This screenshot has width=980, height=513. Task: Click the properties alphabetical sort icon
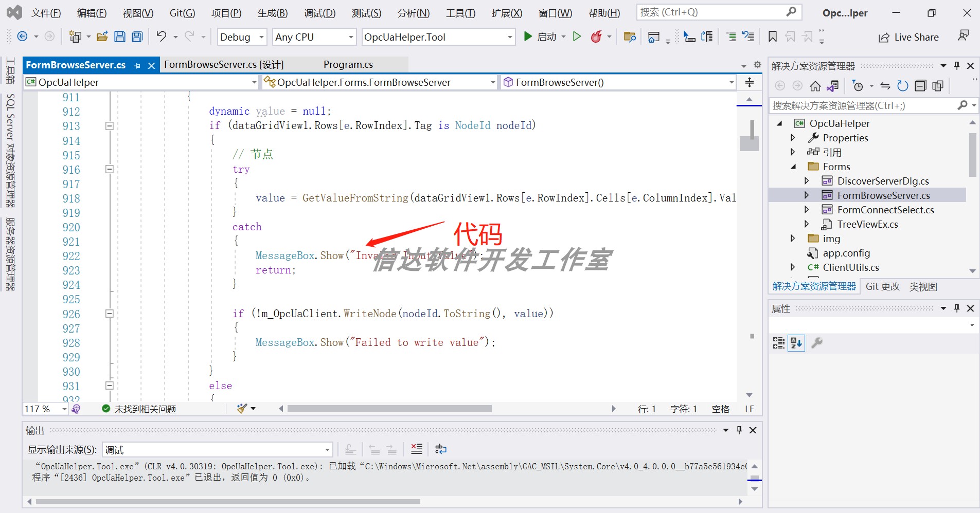[796, 343]
